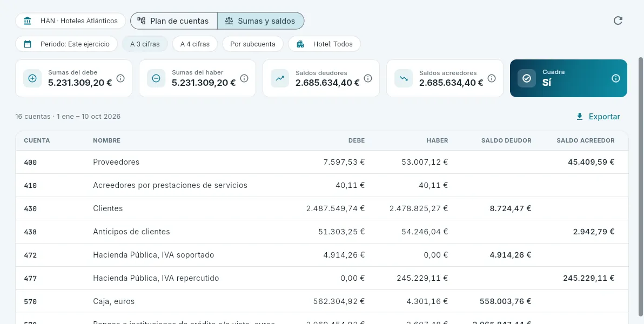
Task: Click the Exportar button
Action: point(598,117)
